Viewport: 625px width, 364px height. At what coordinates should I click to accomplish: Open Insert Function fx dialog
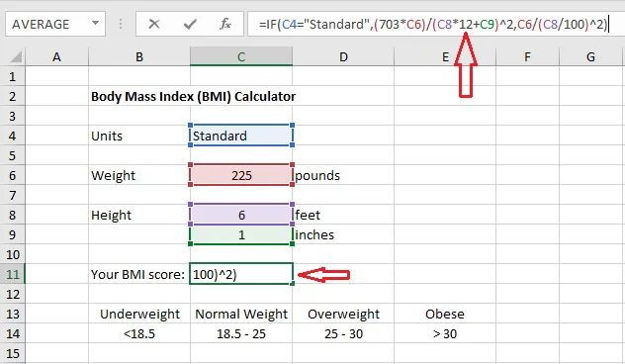[225, 24]
